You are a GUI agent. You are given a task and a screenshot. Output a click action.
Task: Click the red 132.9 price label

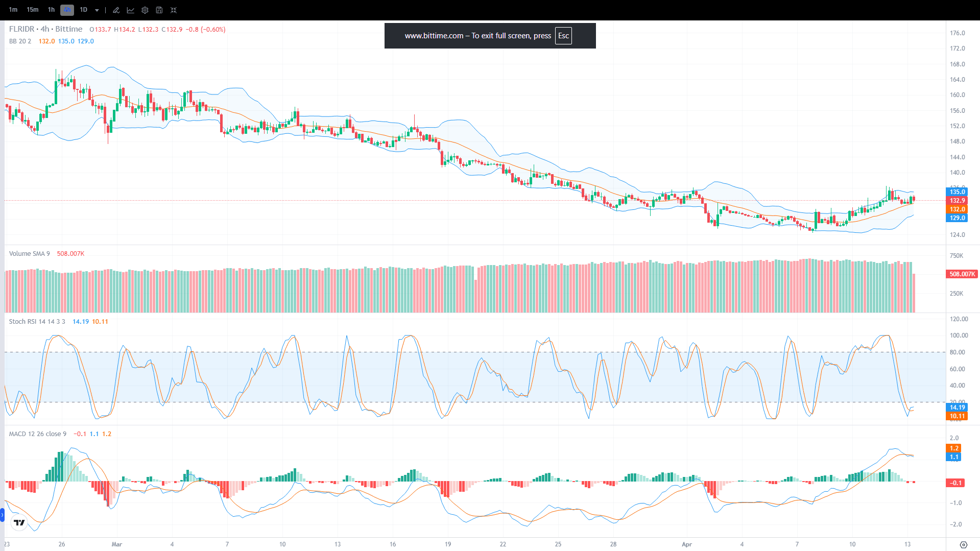957,201
